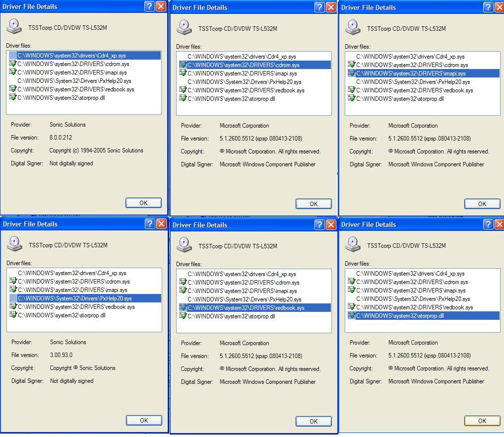
Task: Click file version value 3.00.93.0
Action: [x=61, y=355]
